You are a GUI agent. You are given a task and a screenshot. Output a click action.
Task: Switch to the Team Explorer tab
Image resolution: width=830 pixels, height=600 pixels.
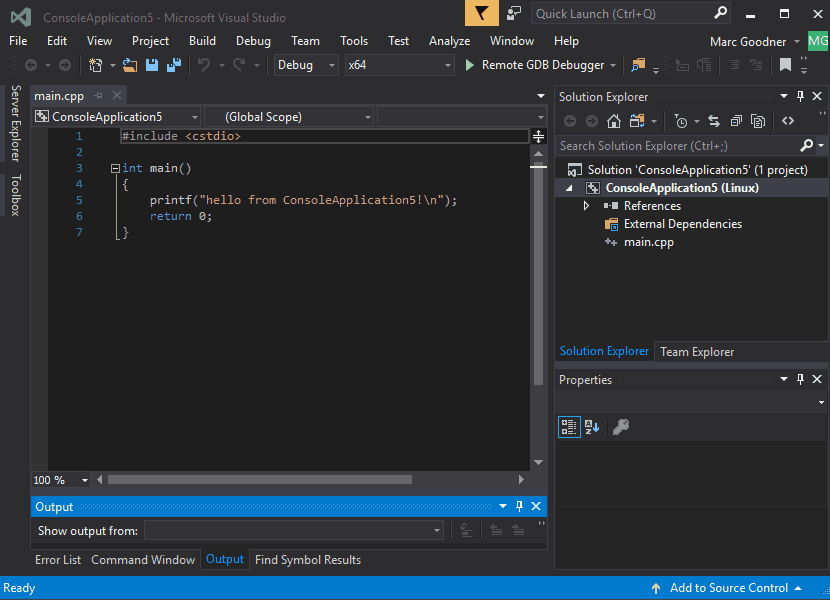696,351
